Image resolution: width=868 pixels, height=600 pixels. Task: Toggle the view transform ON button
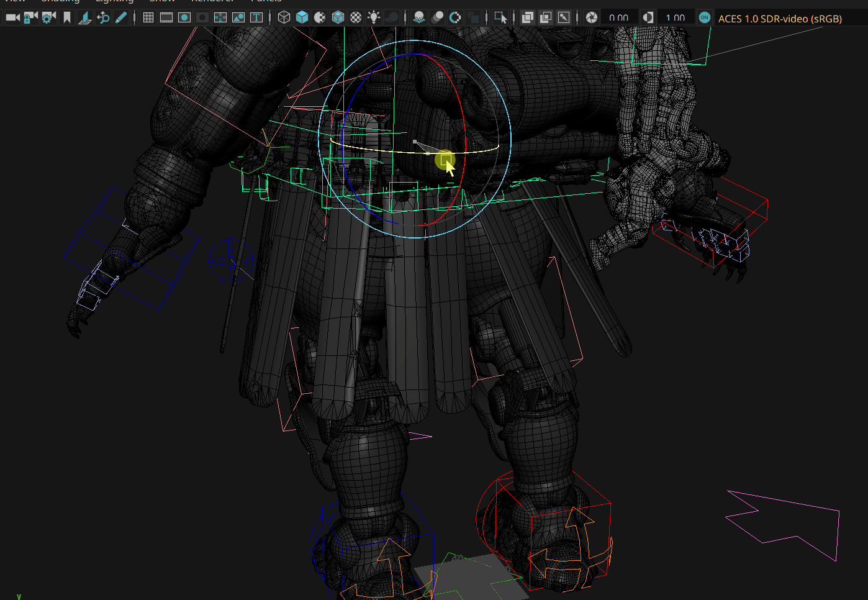point(704,17)
